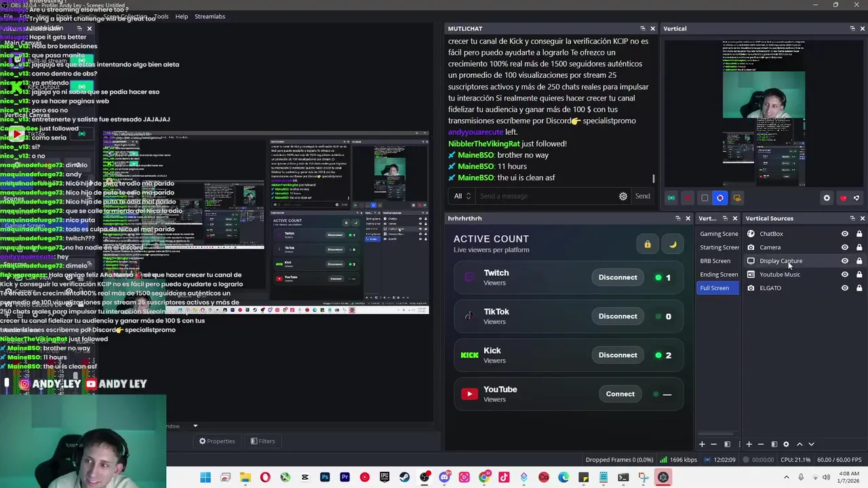
Task: Open Epic Games launcher from taskbar
Action: point(384,477)
